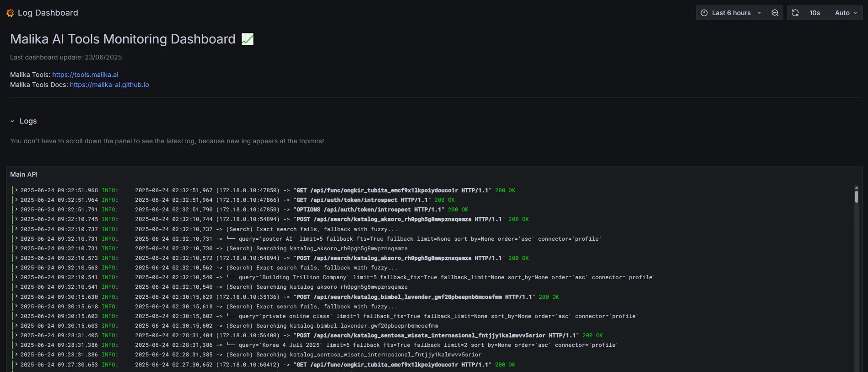This screenshot has height=372, width=868.
Task: Expand log row at 09:27:30.653
Action: tap(16, 364)
